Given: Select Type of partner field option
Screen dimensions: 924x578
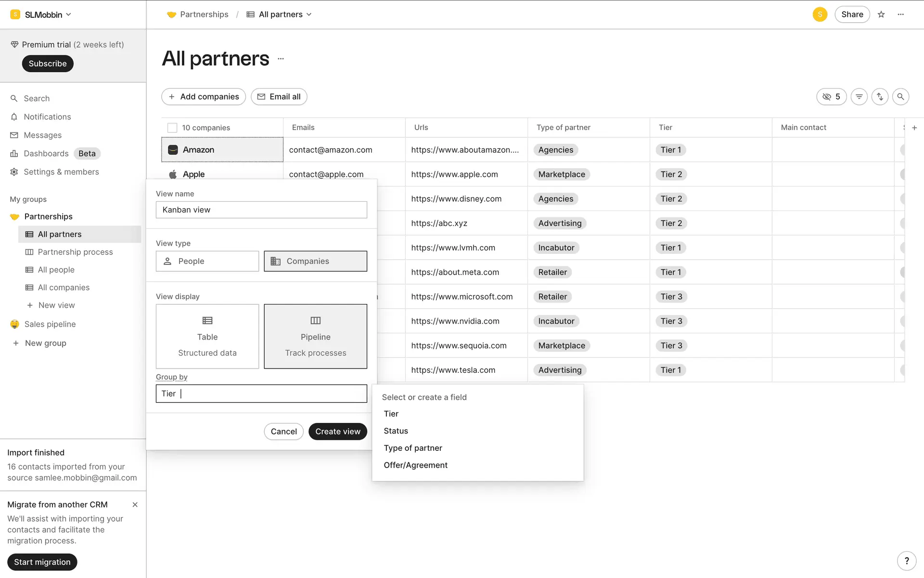Looking at the screenshot, I should coord(412,448).
